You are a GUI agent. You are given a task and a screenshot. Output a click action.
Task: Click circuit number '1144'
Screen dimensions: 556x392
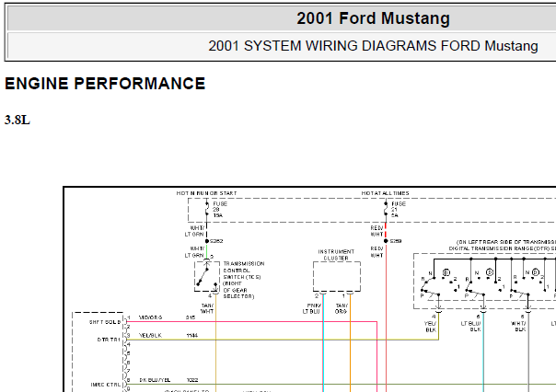(x=191, y=335)
